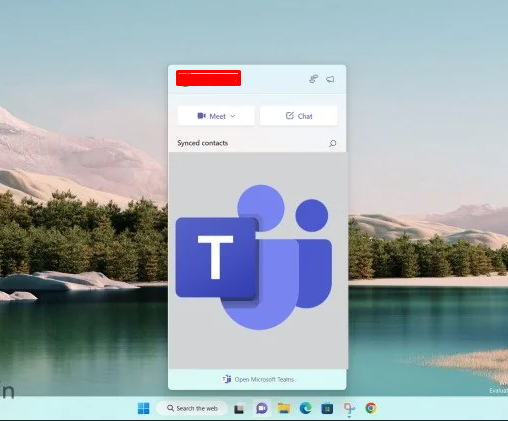Open the Windows Start menu
The width and height of the screenshot is (508, 421).
click(x=144, y=408)
